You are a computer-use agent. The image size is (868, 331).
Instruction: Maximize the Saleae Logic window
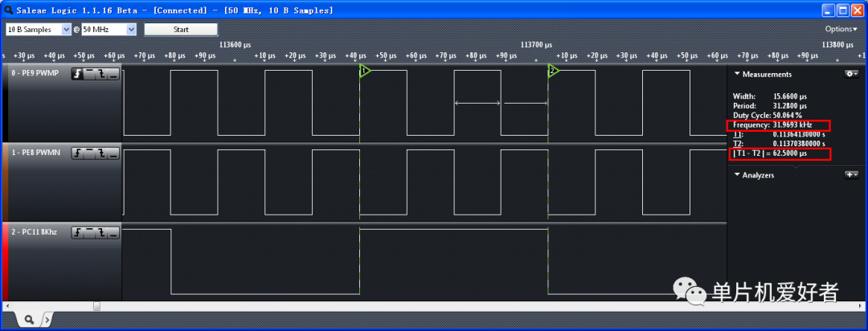coord(842,10)
